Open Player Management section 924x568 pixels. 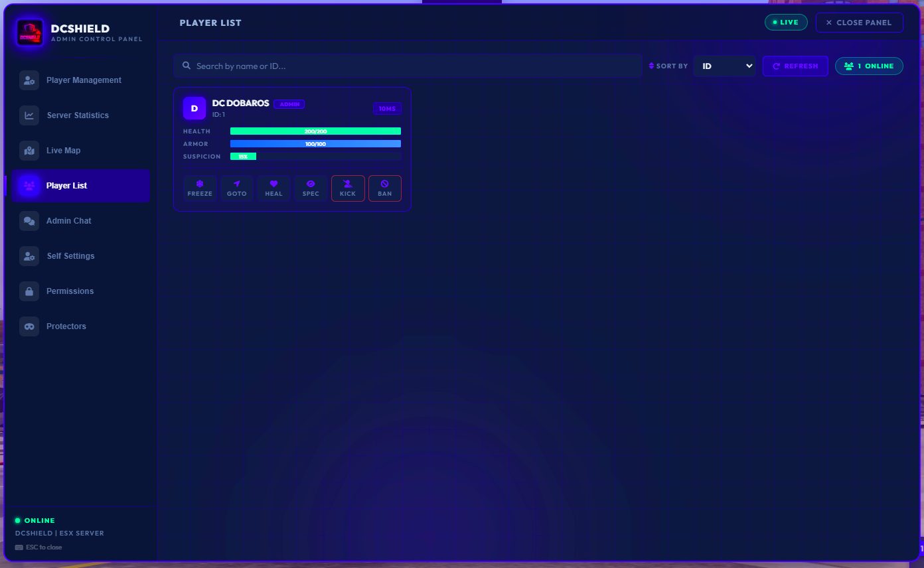click(x=81, y=80)
